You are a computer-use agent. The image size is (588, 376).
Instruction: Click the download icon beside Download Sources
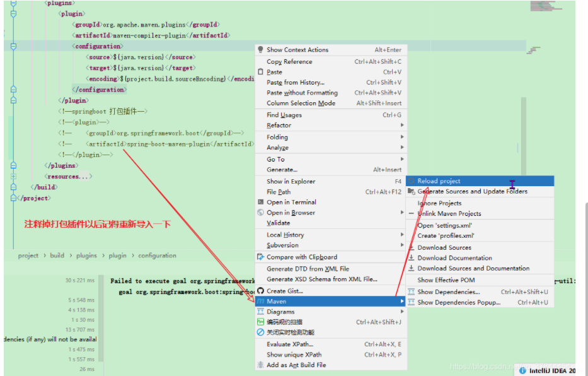pos(412,248)
